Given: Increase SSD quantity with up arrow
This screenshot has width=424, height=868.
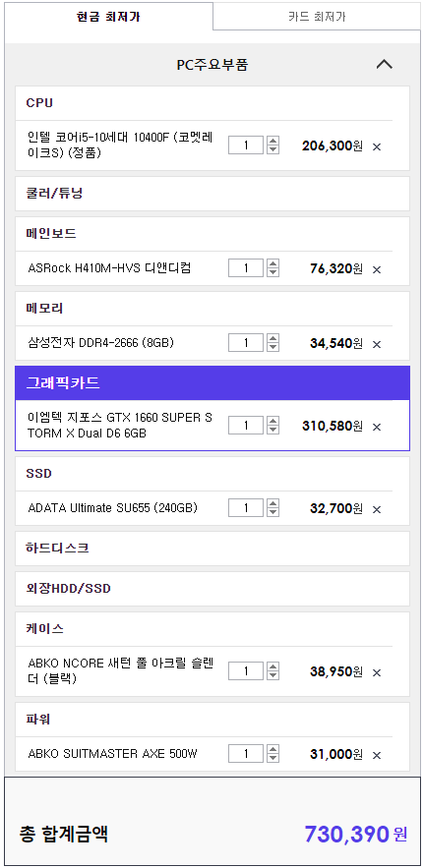Looking at the screenshot, I should pyautogui.click(x=273, y=503).
